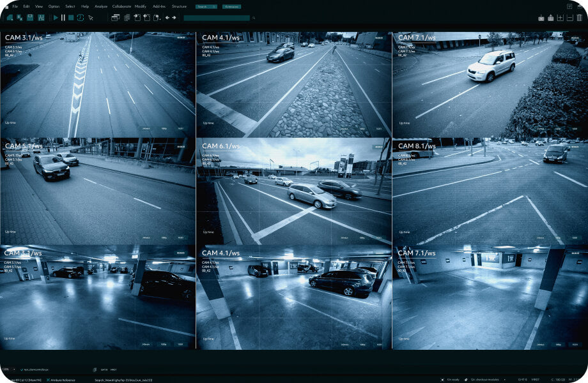
Task: Expand the Git checkout modules dropdown arrow
Action: point(504,380)
